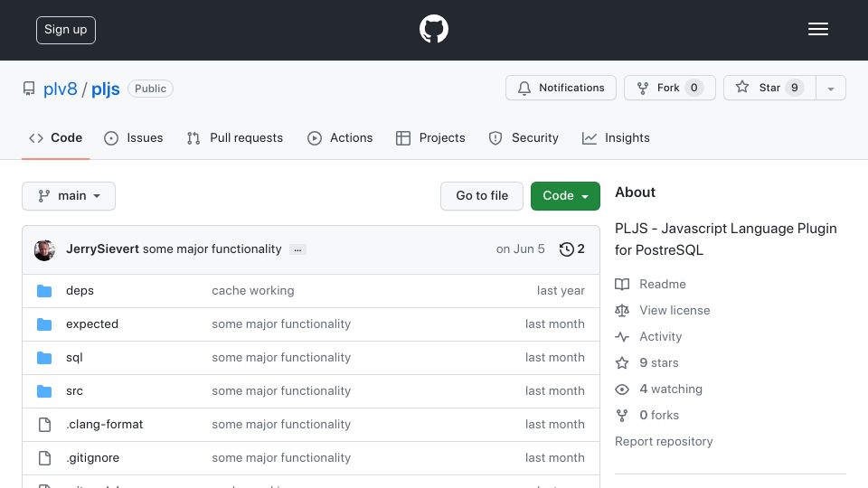Switch to the Issues tab
The height and width of the screenshot is (488, 868).
(x=134, y=137)
